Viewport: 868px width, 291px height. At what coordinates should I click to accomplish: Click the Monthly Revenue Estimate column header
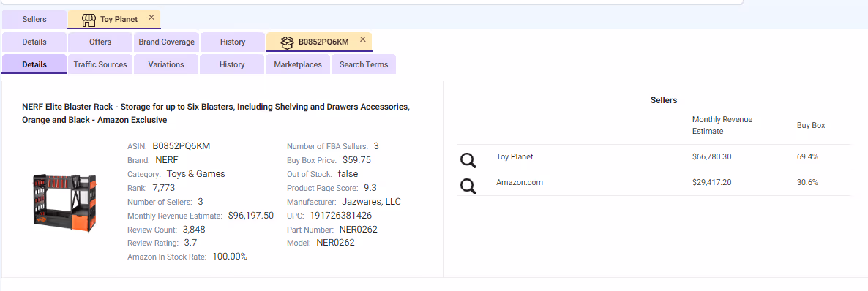pyautogui.click(x=722, y=125)
